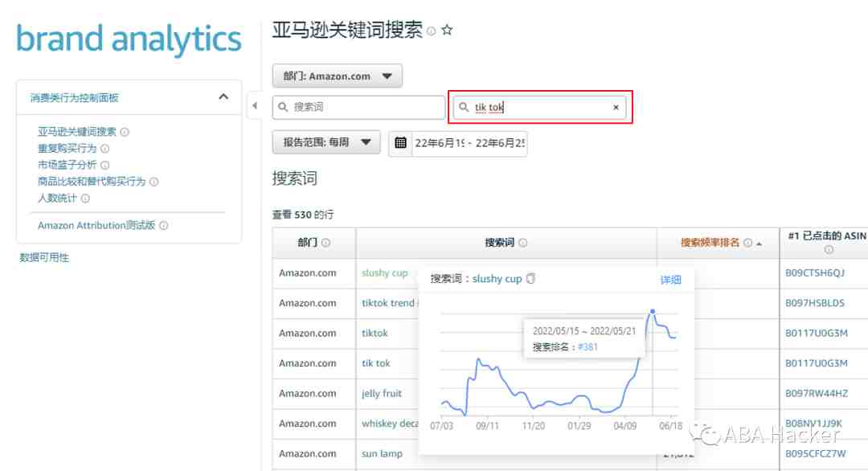Sort by 搜索频率排名 arrow

759,244
